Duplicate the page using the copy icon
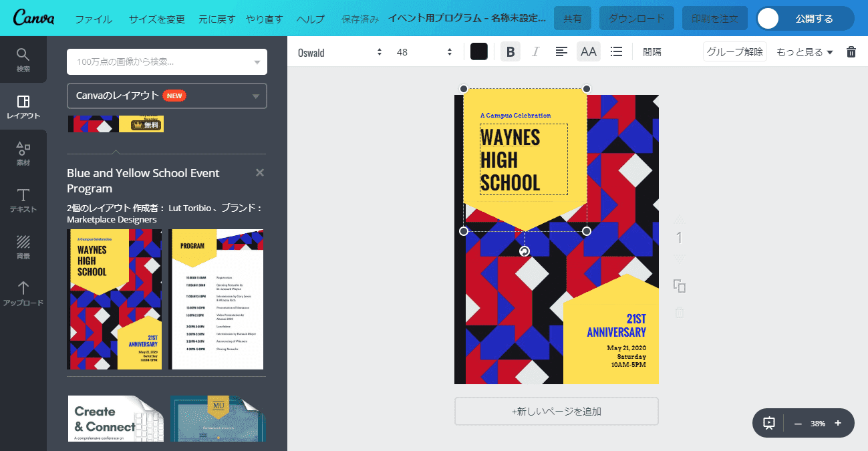The image size is (868, 451). coord(679,286)
